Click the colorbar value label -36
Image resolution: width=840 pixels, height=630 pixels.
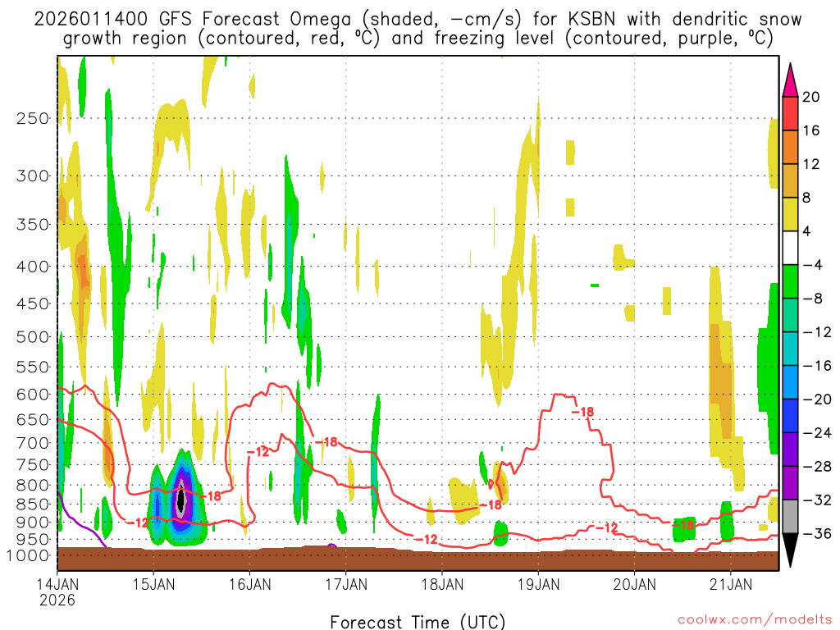[816, 533]
